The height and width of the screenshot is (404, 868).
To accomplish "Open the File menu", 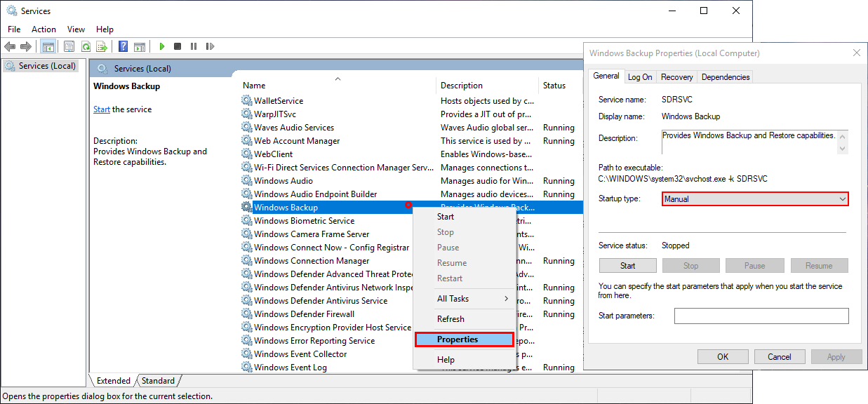I will pos(14,29).
